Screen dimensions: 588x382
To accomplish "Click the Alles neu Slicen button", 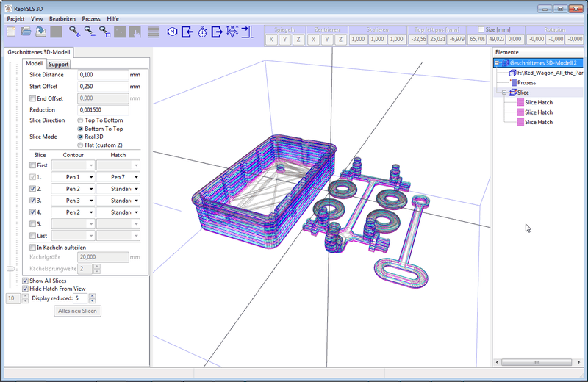I will click(78, 311).
